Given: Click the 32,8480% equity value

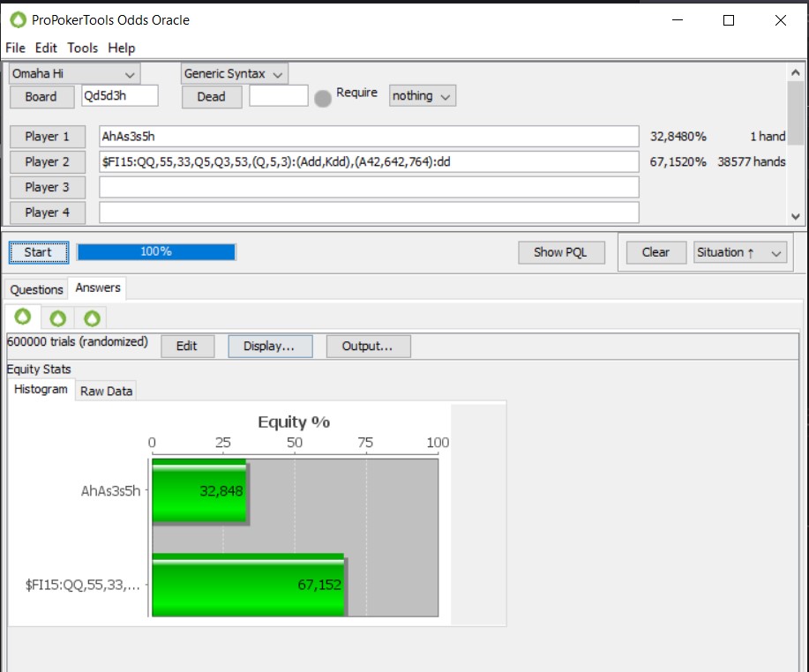Looking at the screenshot, I should point(678,137).
